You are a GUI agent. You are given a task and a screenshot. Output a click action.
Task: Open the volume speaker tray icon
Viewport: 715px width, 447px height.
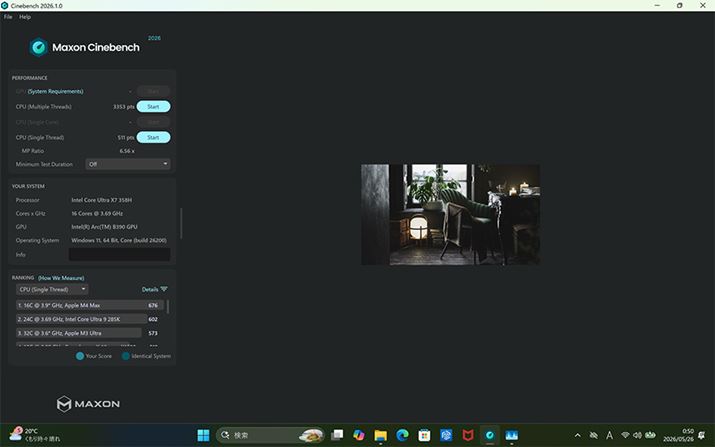[637, 435]
